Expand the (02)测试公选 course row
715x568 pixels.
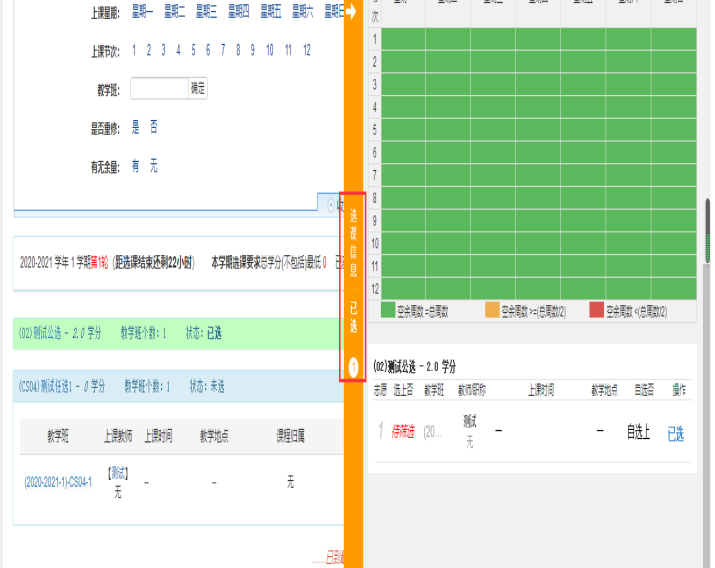click(x=179, y=334)
